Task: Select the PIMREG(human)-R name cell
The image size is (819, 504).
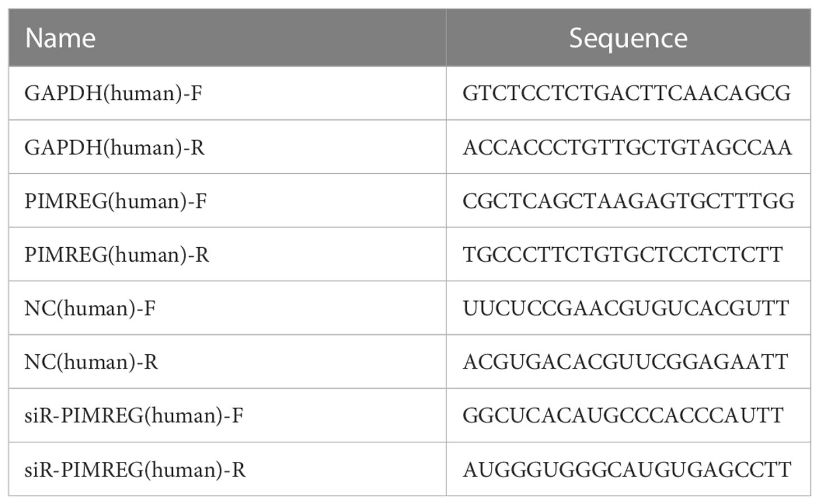Action: coord(227,255)
